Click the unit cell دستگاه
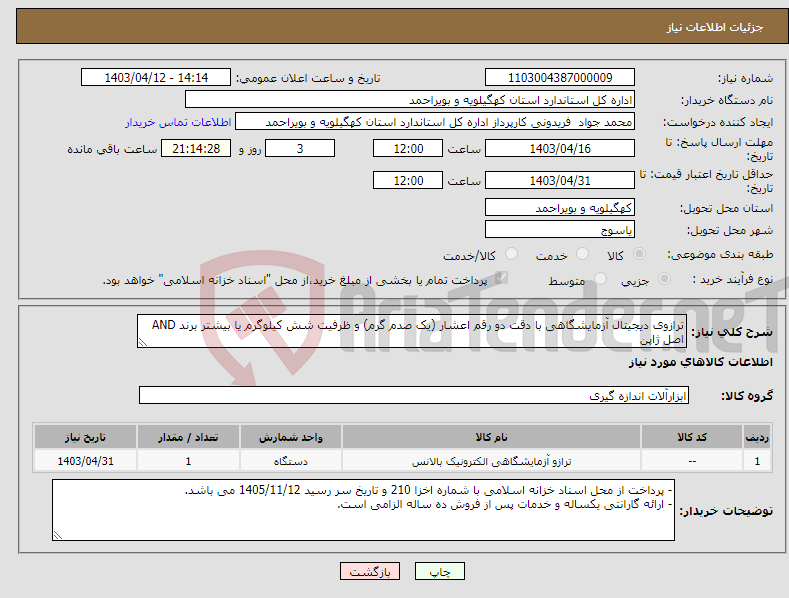This screenshot has width=789, height=598. (x=291, y=461)
